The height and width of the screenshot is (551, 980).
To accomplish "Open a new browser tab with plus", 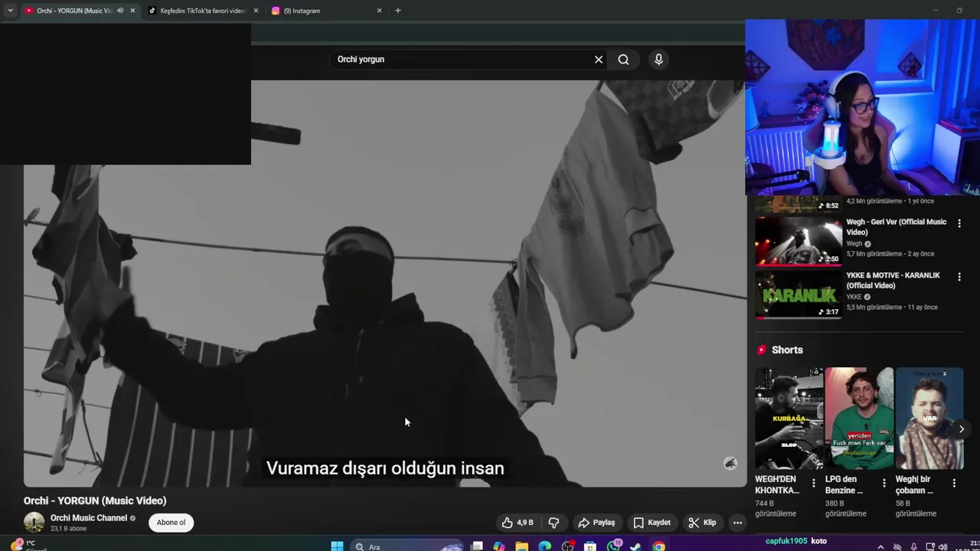I will 397,11.
